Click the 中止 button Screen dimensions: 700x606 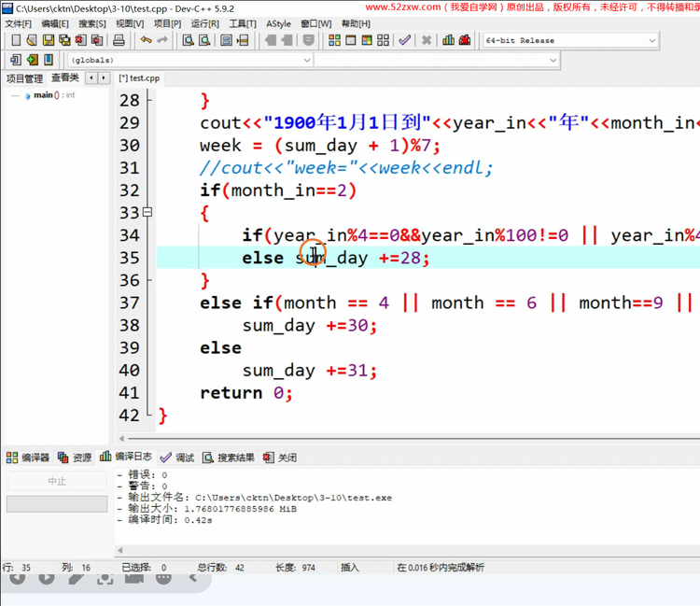(x=56, y=481)
